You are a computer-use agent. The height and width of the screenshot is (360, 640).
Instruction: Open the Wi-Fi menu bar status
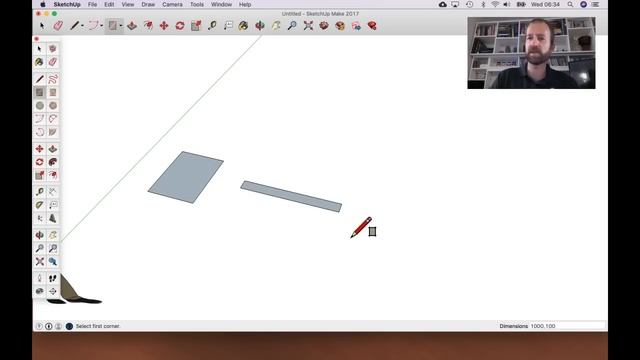point(495,4)
